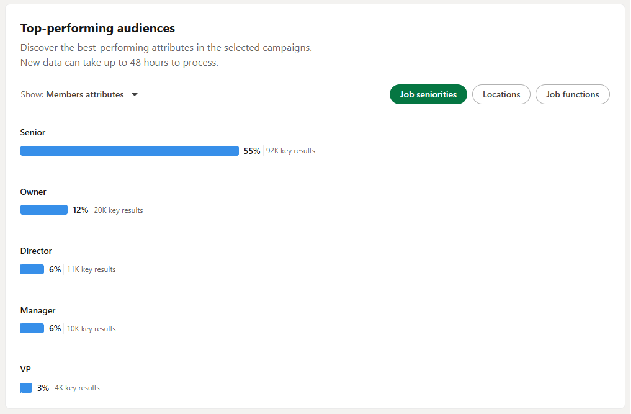Screen dimensions: 631x414
Task: Click the small VP blue bar
Action: point(26,387)
